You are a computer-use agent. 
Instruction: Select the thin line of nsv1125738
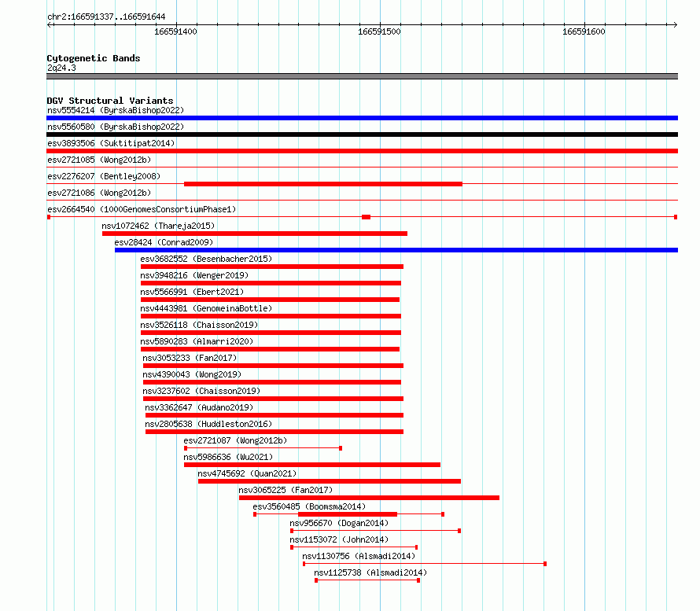click(367, 580)
